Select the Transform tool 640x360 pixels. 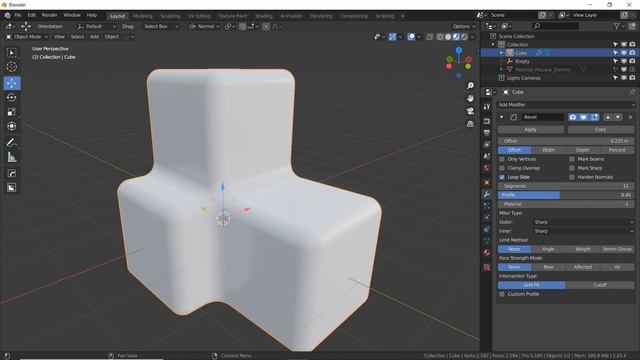11,126
